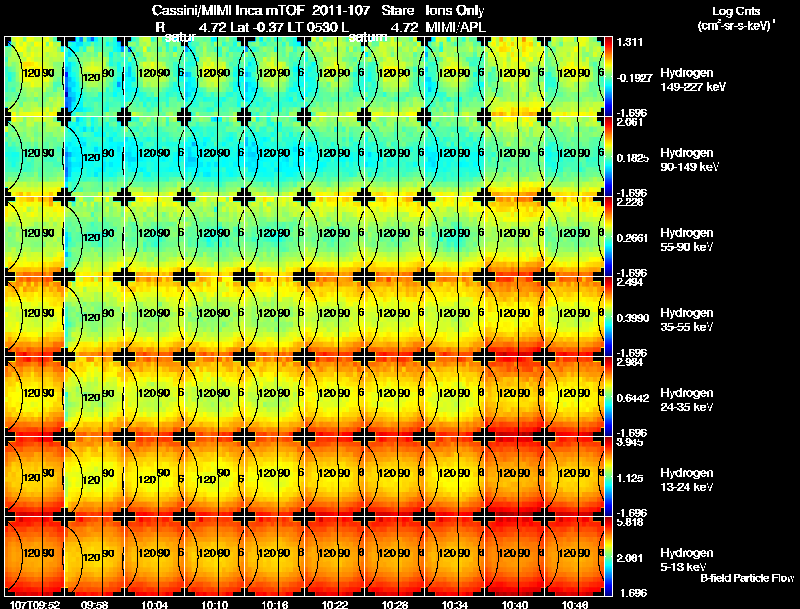
Task: Click the 'Ions Only' header text
Action: pyautogui.click(x=455, y=10)
